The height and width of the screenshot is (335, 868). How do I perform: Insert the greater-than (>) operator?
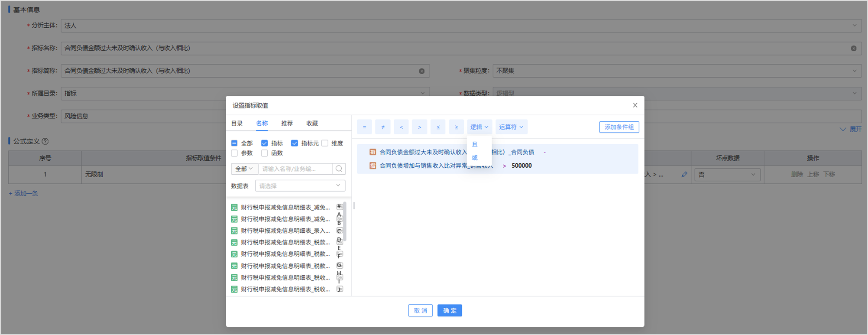coord(419,127)
